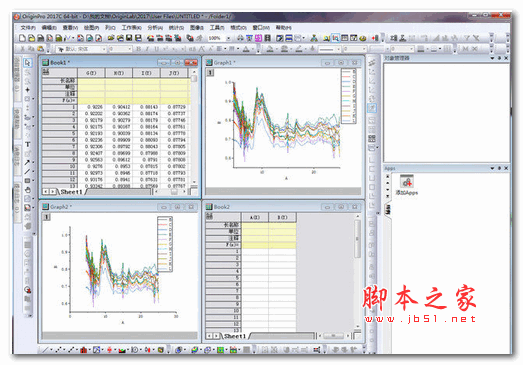Pick the Arrow tool in the left toolbar

point(27,162)
